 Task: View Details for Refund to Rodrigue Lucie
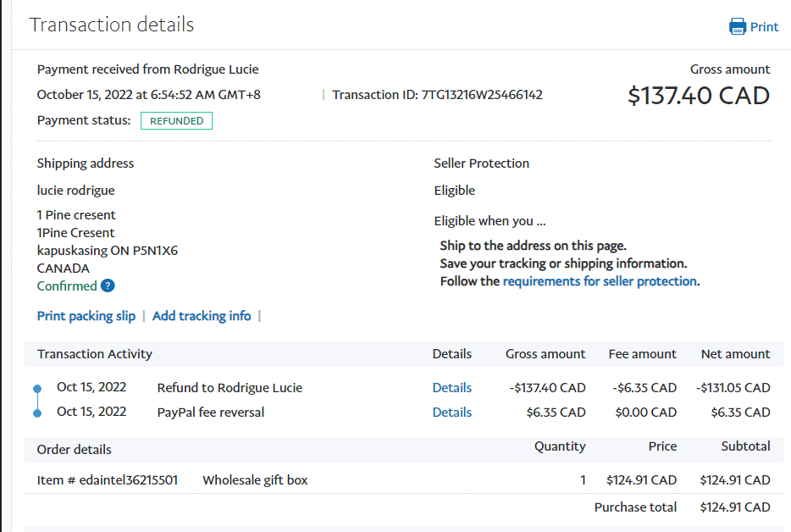point(451,388)
